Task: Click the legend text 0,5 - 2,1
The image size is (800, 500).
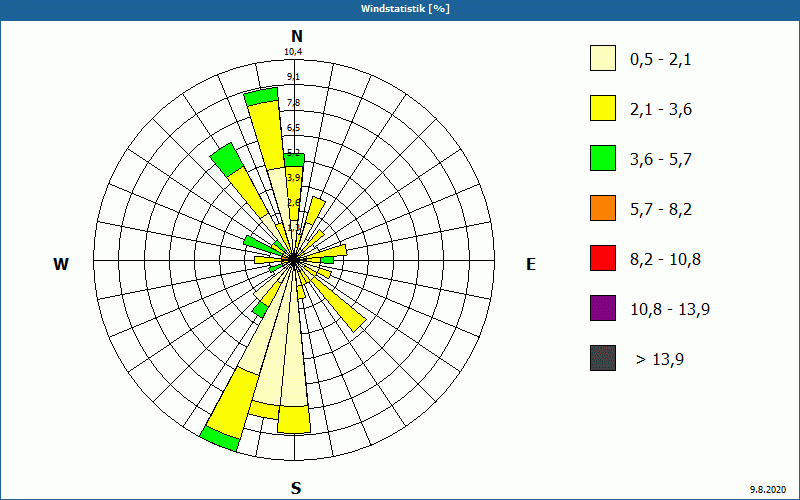Action: click(x=661, y=60)
